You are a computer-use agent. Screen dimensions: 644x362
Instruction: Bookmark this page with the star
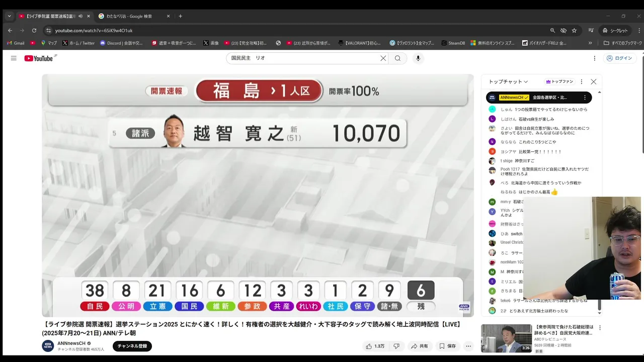pyautogui.click(x=574, y=30)
